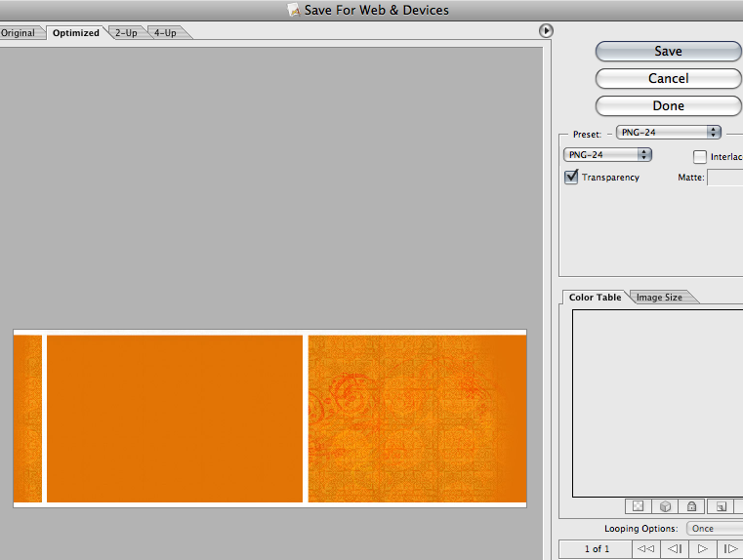Click the empty color table area
Screen dimensions: 743x560
tap(658, 403)
